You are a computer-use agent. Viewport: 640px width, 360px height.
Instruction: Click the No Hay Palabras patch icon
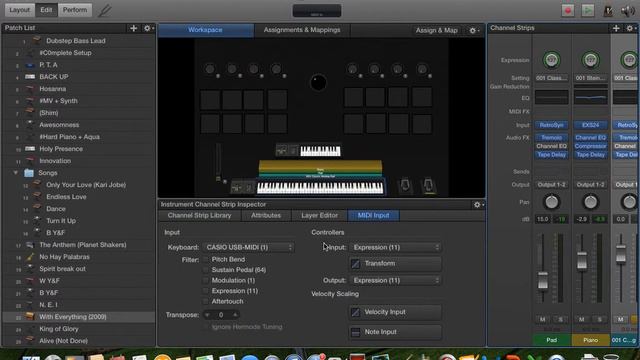pyautogui.click(x=30, y=257)
